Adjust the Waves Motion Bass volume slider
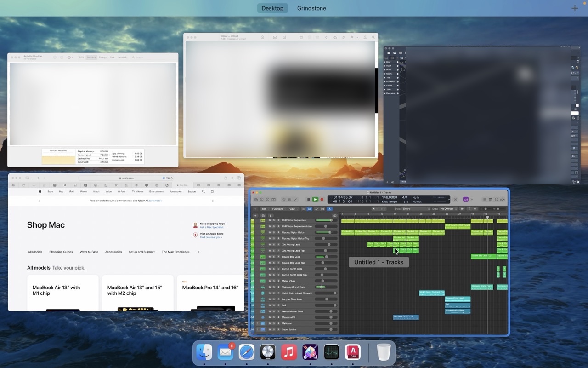The image size is (588, 368). coord(330,311)
